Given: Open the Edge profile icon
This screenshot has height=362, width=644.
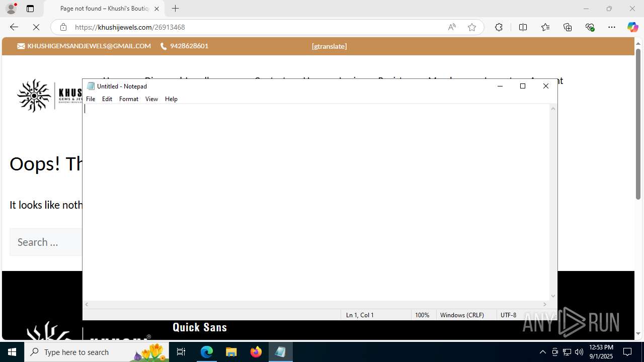Looking at the screenshot, I should (x=11, y=9).
